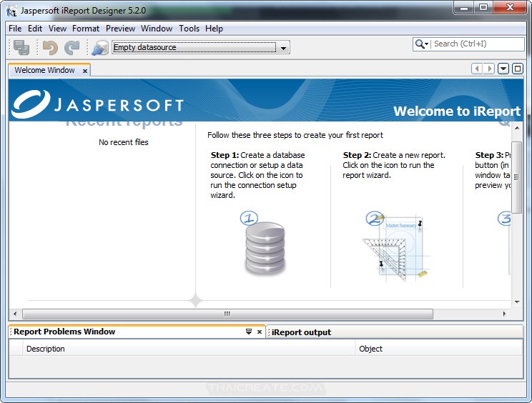Click the vertical scrollbar down arrow
The image size is (532, 403).
(517, 302)
